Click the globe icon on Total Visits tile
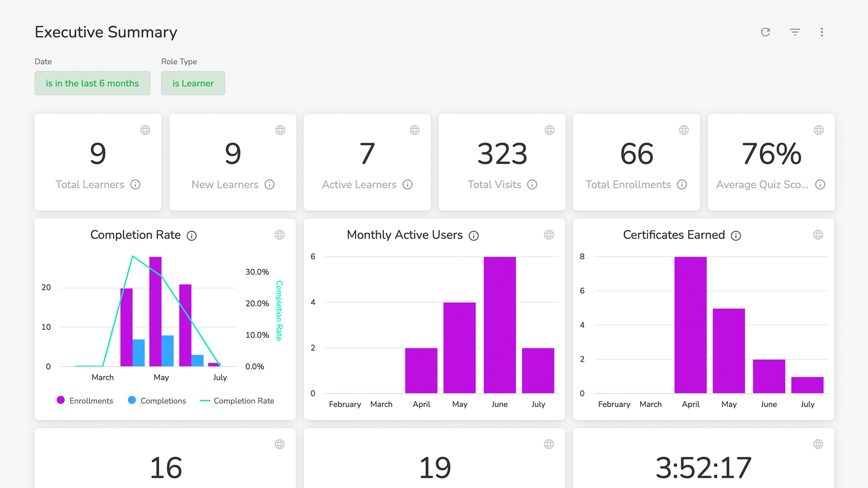 [549, 130]
